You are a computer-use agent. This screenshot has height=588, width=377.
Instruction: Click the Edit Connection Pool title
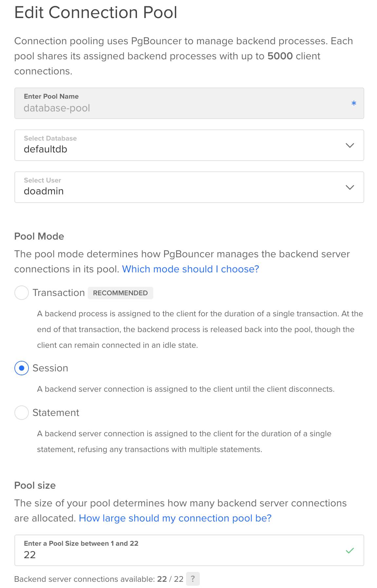tap(96, 12)
